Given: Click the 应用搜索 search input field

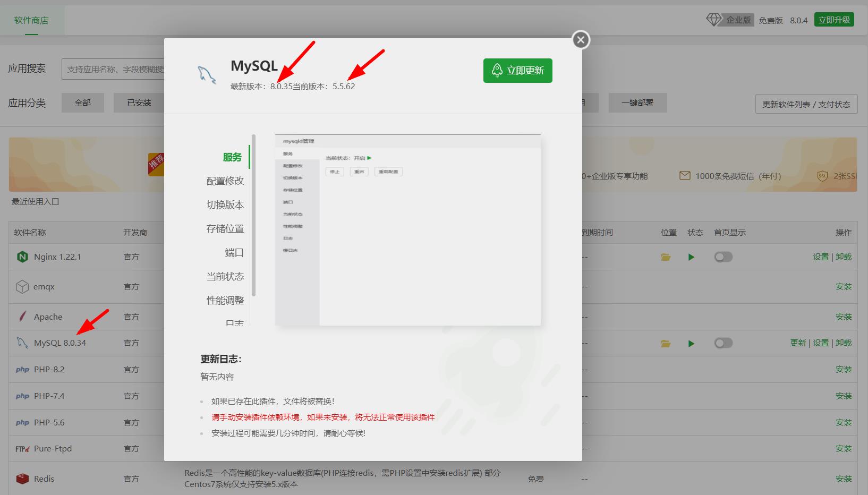Looking at the screenshot, I should tap(113, 69).
